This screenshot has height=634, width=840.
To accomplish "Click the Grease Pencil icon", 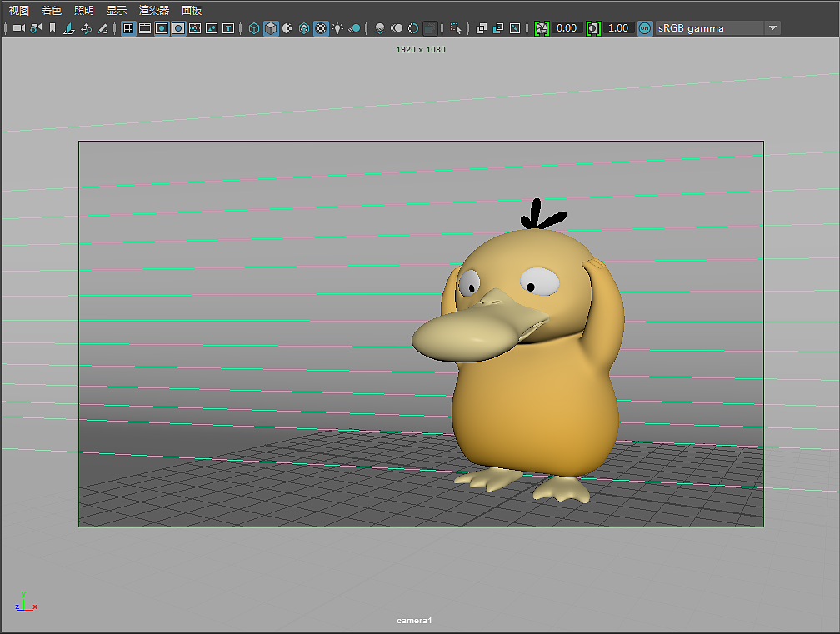I will pos(102,28).
